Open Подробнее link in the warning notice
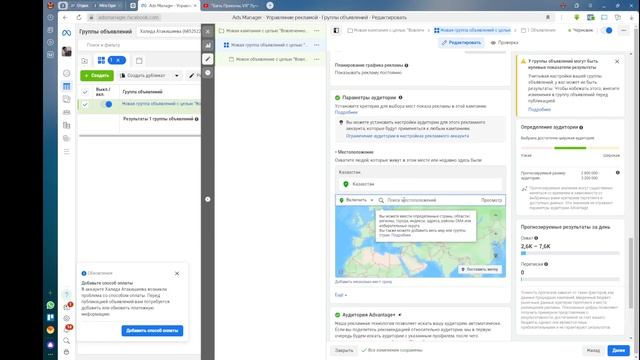 coord(539,109)
